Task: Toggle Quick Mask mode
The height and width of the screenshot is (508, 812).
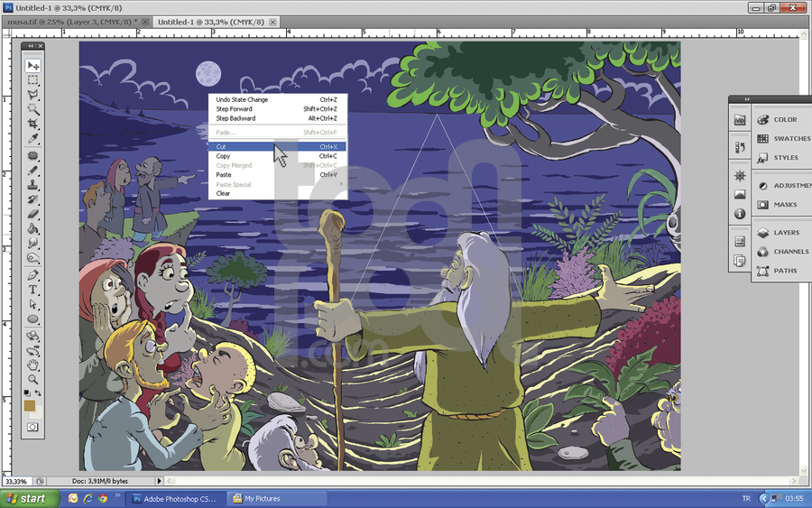Action: point(32,427)
